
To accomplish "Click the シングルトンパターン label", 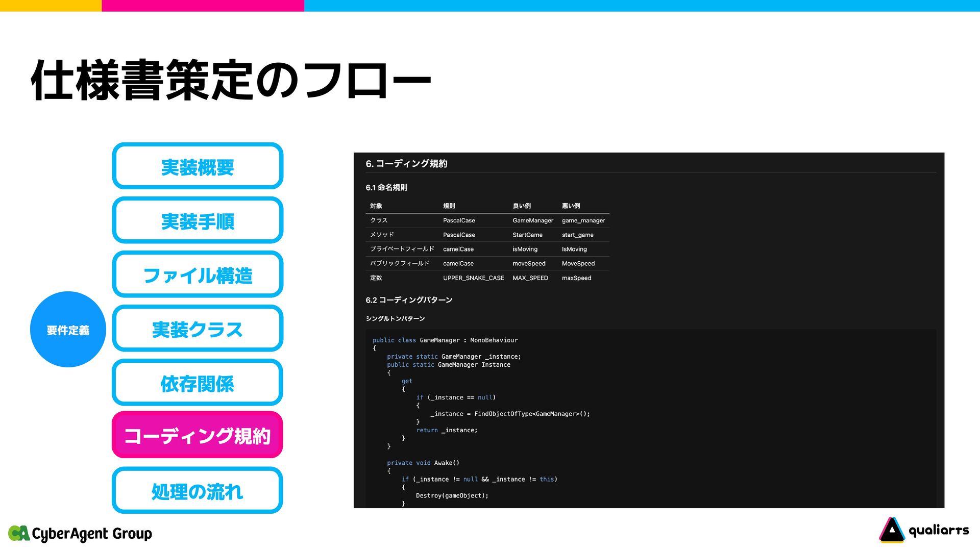I will 395,319.
